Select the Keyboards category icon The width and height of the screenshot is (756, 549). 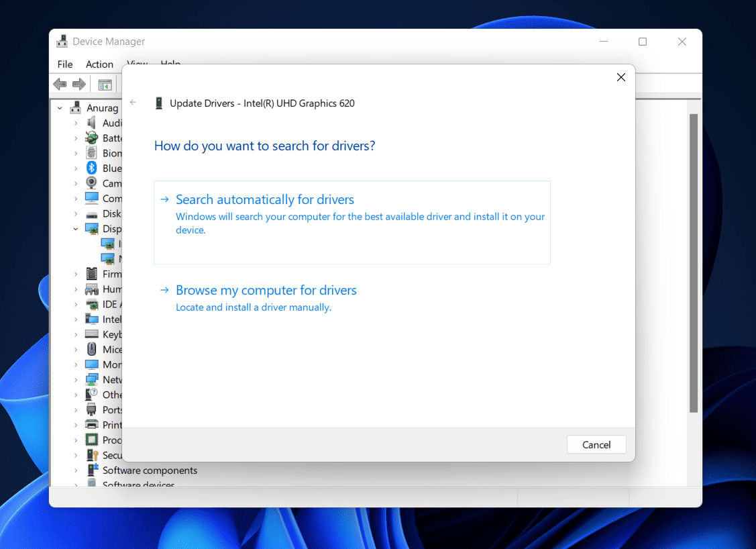(x=92, y=334)
